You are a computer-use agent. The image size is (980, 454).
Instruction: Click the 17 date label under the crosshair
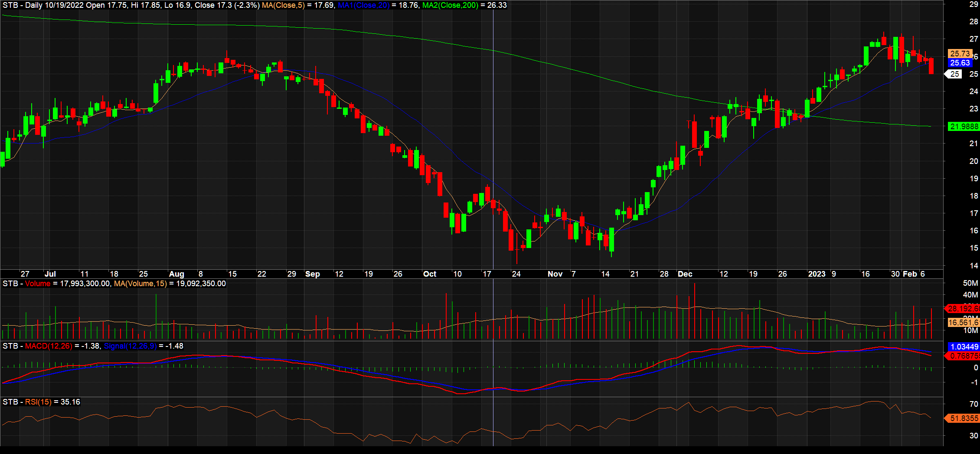tap(487, 274)
